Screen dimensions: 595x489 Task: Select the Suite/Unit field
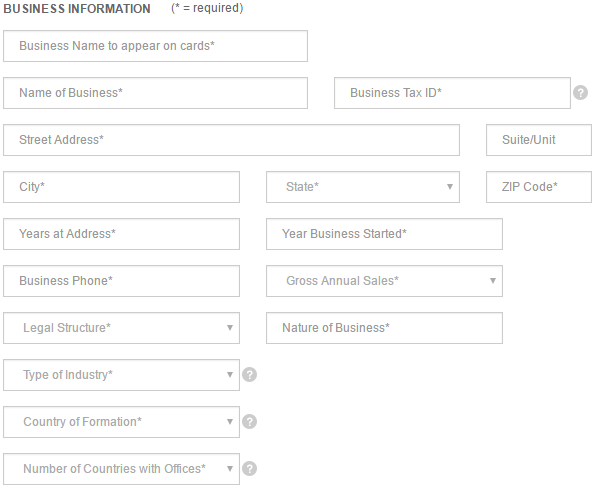539,140
